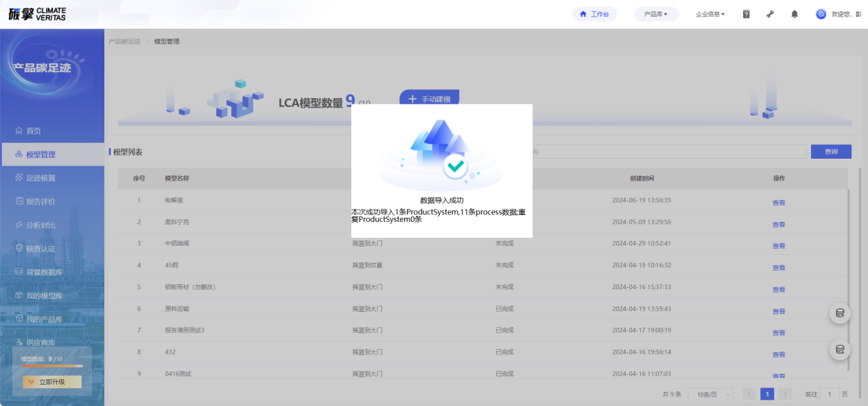Open the wrench settings icon
This screenshot has width=868, height=406.
point(770,14)
